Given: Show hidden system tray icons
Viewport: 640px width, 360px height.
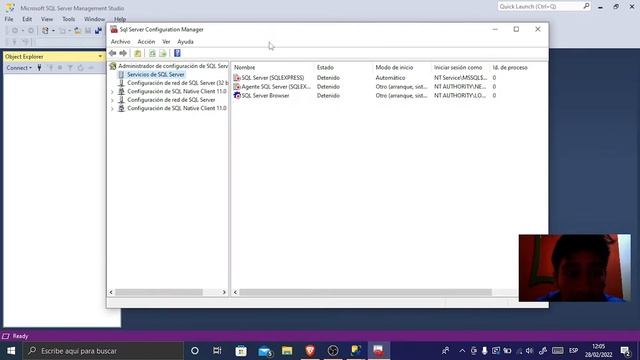Looking at the screenshot, I should tap(462, 351).
